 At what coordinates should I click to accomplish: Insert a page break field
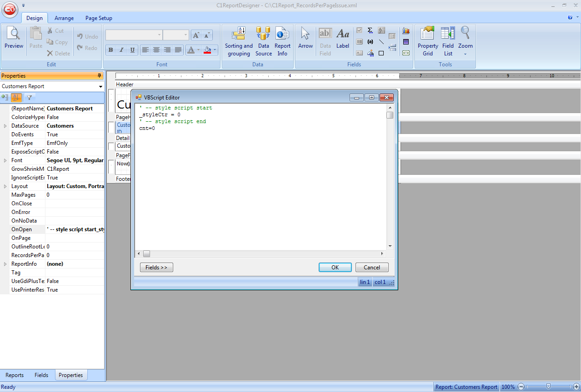click(392, 47)
